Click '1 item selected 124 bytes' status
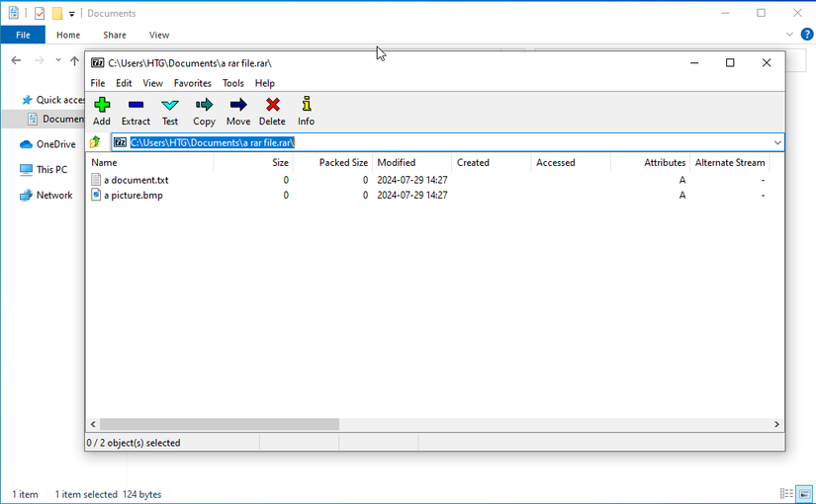The height and width of the screenshot is (504, 816). click(108, 494)
